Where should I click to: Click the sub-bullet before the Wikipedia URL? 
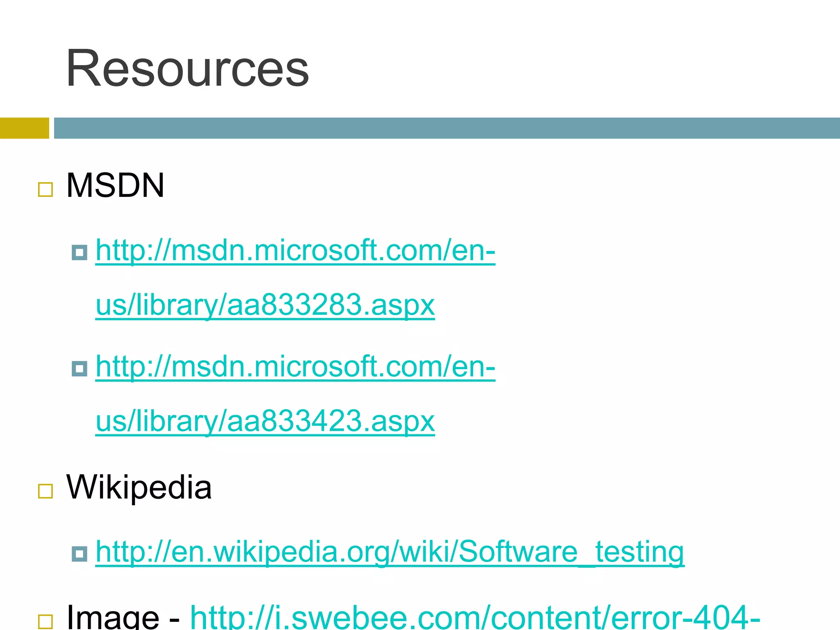pos(79,554)
